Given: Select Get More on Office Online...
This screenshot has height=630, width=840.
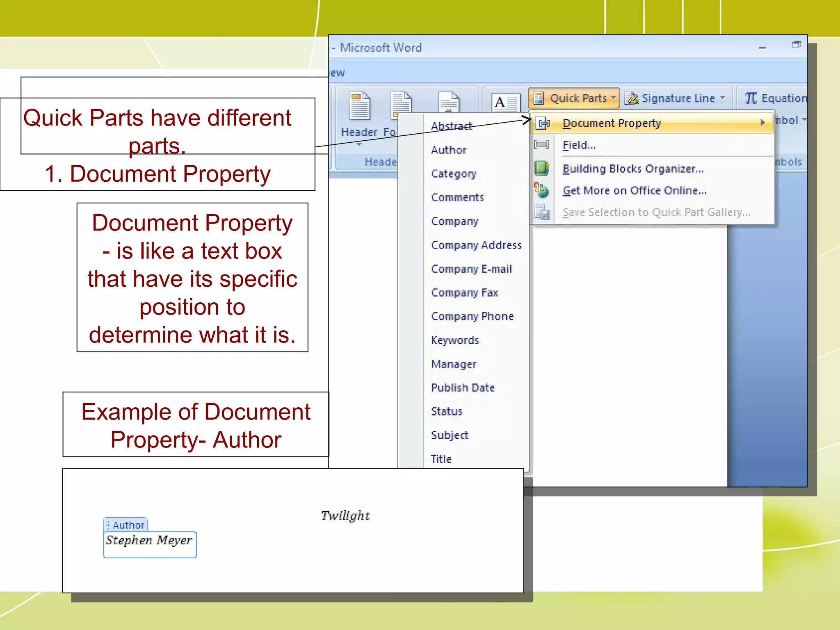Looking at the screenshot, I should (652, 190).
